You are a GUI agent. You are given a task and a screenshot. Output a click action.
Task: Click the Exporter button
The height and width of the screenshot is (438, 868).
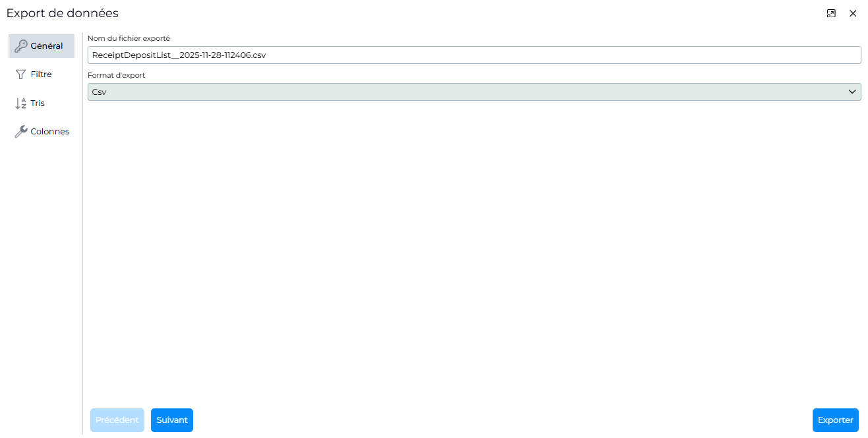[836, 420]
